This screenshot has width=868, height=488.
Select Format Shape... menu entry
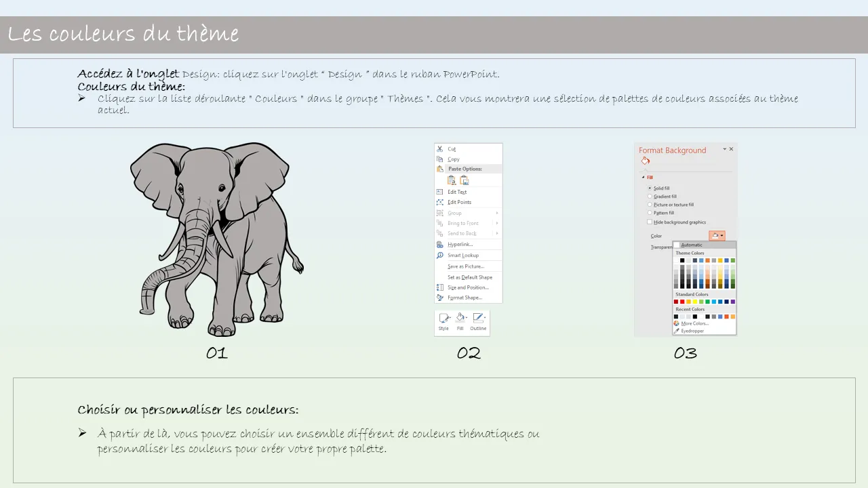465,298
